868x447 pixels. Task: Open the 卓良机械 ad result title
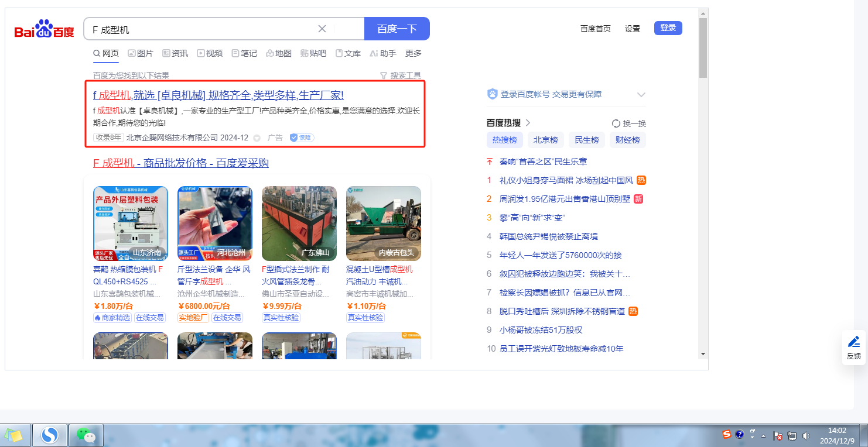click(218, 95)
